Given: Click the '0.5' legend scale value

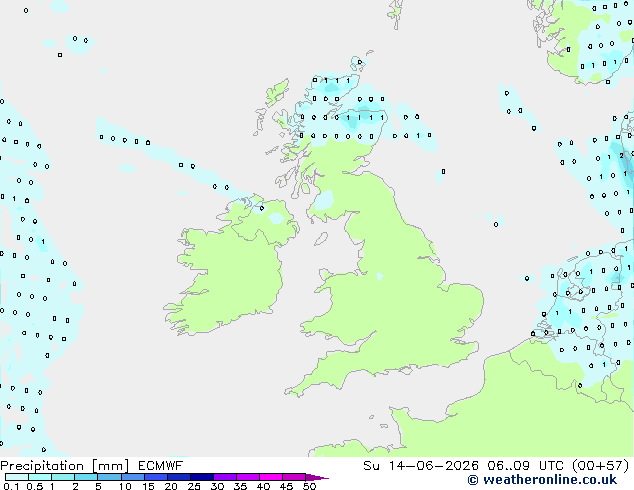Looking at the screenshot, I should coord(35,486).
